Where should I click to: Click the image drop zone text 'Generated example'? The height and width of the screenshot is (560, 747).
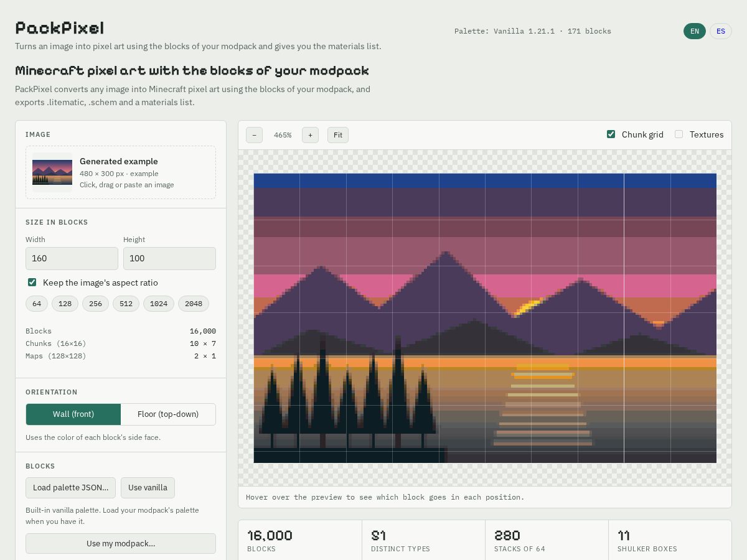click(119, 161)
